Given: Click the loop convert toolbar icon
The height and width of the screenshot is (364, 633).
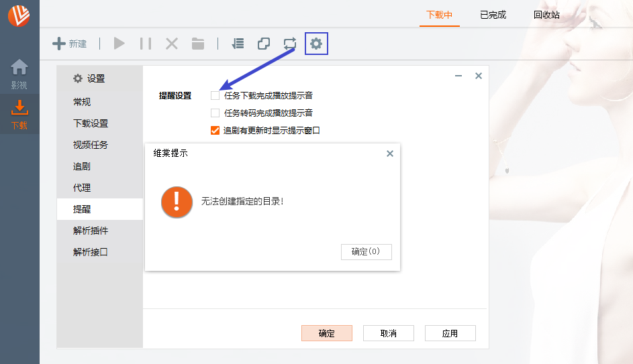Looking at the screenshot, I should pyautogui.click(x=290, y=44).
